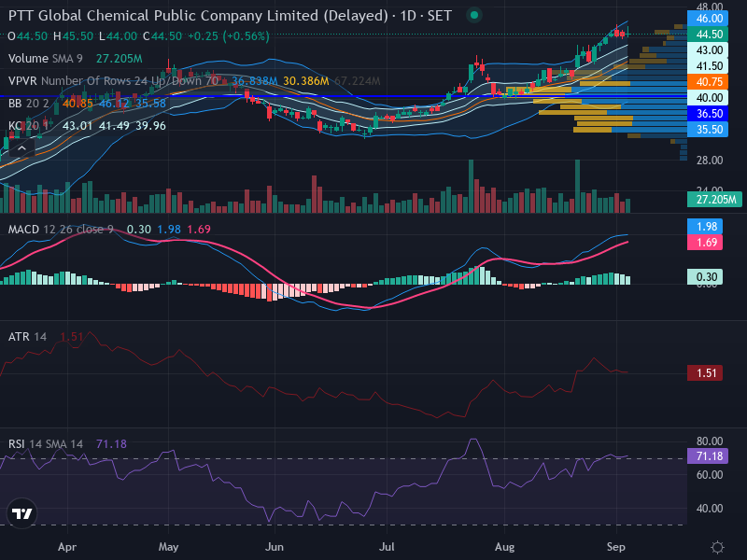The image size is (747, 560).
Task: Click the Volume SMA 9 legend
Action: point(45,59)
